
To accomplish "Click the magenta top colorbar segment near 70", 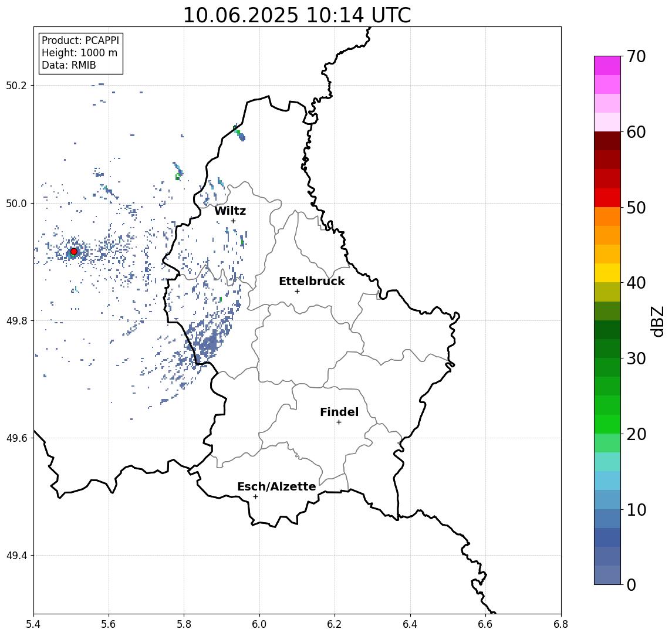I will [607, 66].
